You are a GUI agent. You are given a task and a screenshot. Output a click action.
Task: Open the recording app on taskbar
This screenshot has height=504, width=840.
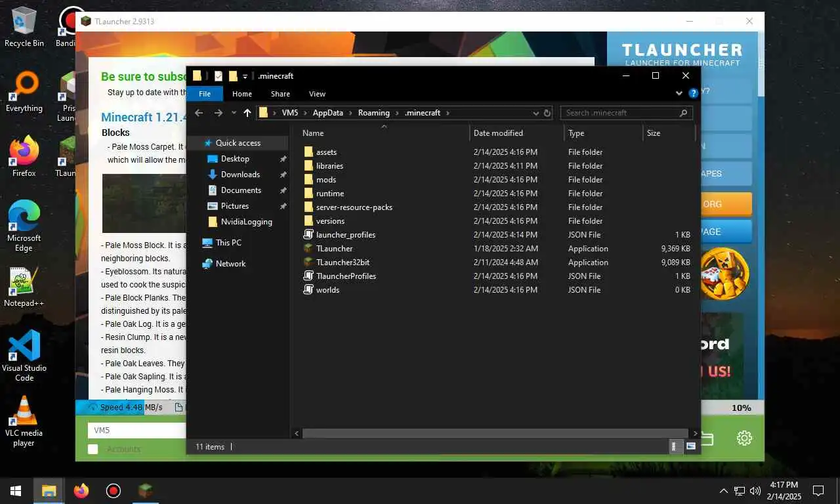(114, 490)
